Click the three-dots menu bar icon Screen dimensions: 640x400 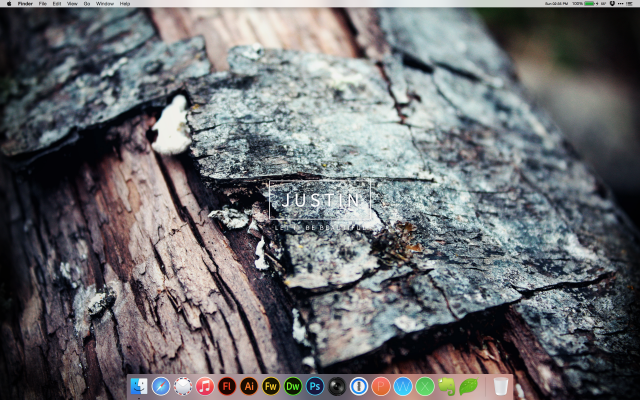[x=620, y=3]
